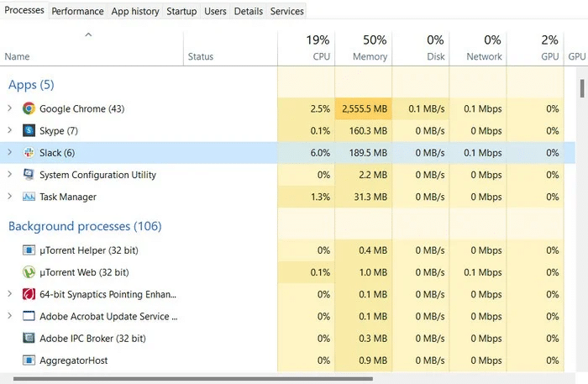
Task: Switch to the Processes tab
Action: pos(24,10)
